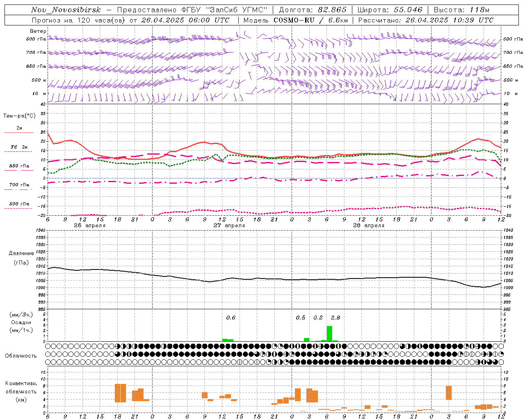Click the left 1040 pressure axis value
Image resolution: width=525 pixels, height=420 pixels.
click(x=41, y=231)
